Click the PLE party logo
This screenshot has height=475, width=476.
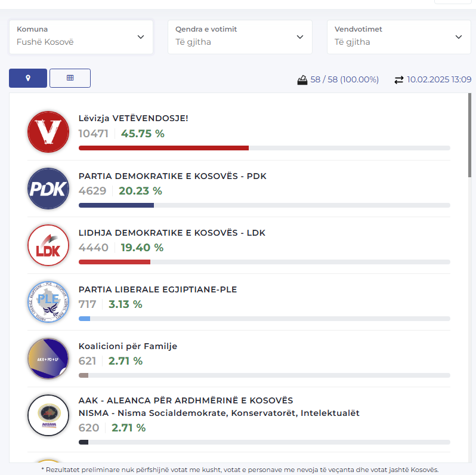click(48, 302)
